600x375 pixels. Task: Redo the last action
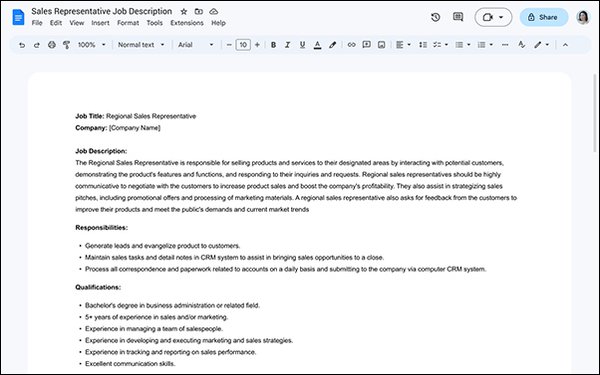(x=37, y=45)
